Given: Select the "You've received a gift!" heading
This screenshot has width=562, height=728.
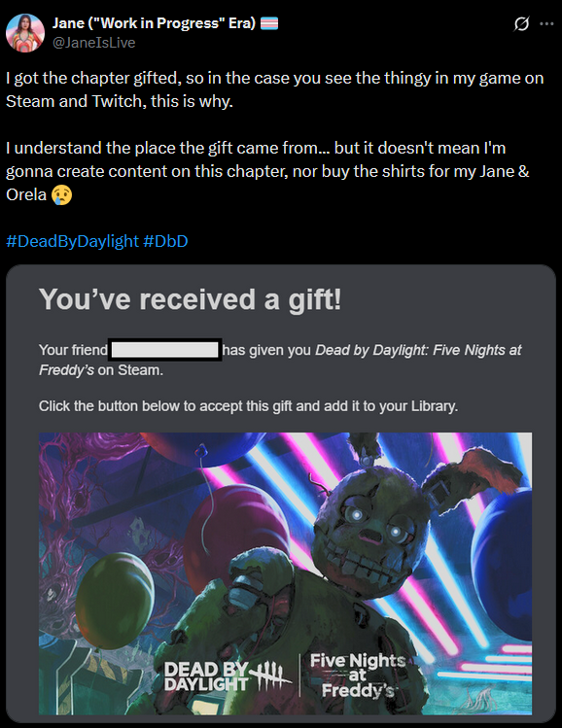Looking at the screenshot, I should [190, 299].
